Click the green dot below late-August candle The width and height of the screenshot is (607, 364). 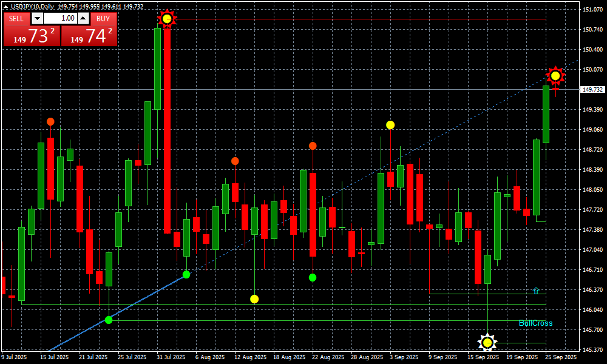(x=313, y=277)
